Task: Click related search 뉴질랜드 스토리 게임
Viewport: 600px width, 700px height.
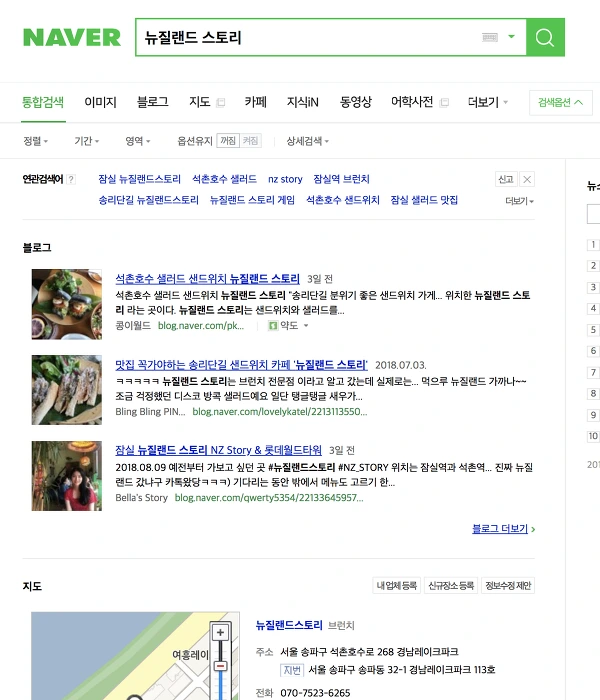Action: click(x=252, y=200)
